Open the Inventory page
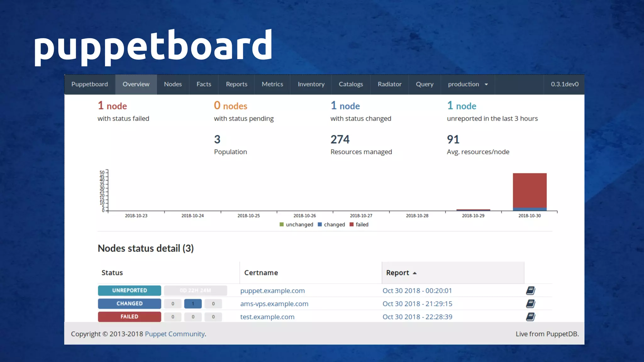 coord(311,84)
